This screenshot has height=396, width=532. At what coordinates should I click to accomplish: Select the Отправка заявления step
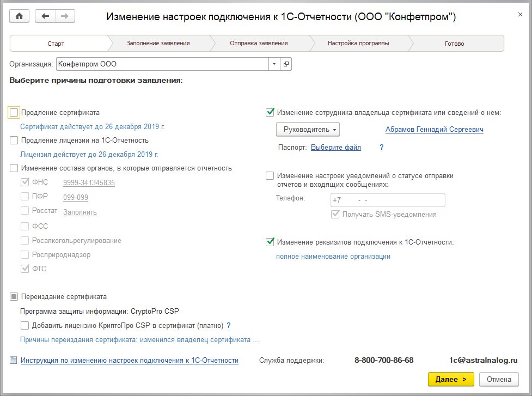point(259,44)
